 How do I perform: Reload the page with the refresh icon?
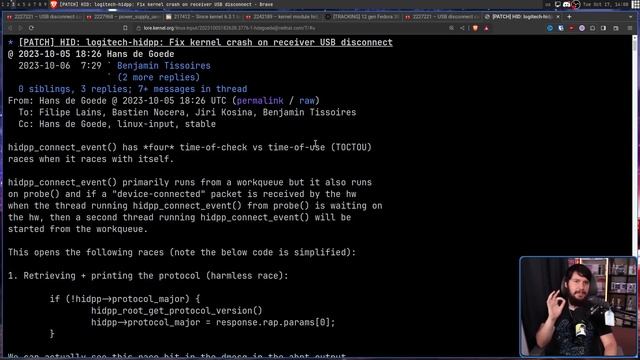[x=31, y=28]
